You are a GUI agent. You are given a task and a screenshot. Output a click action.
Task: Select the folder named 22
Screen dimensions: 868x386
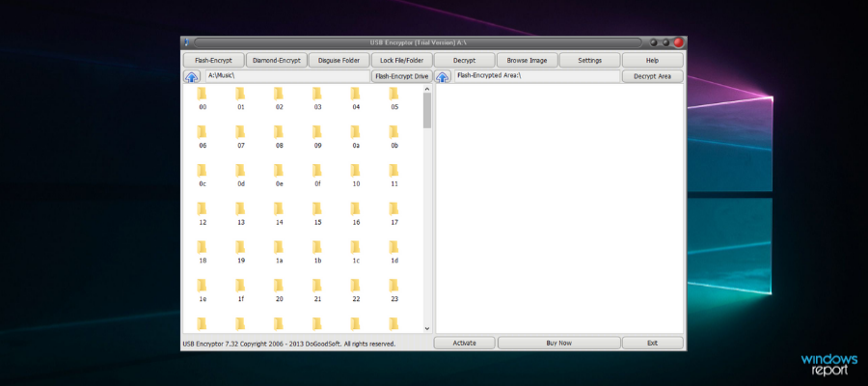[356, 290]
